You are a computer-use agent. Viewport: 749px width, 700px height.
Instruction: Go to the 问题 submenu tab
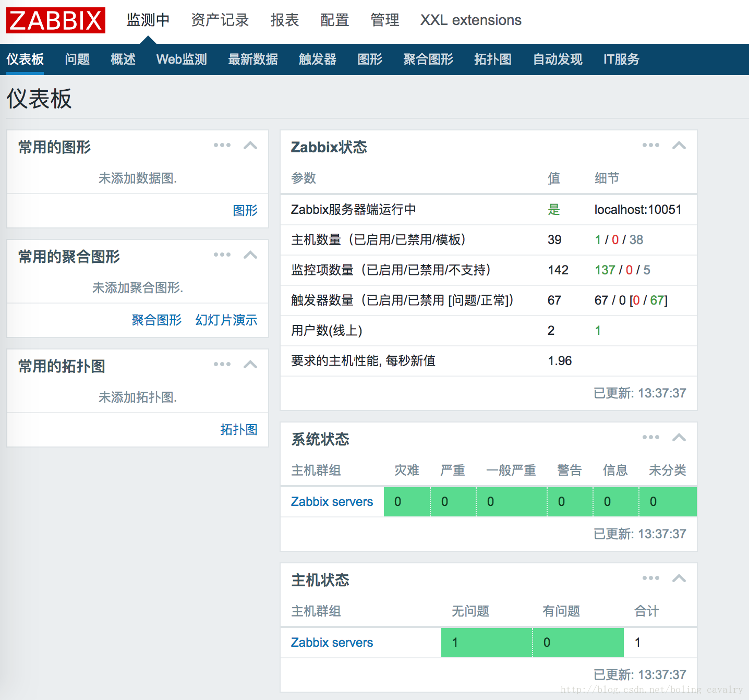coord(77,59)
